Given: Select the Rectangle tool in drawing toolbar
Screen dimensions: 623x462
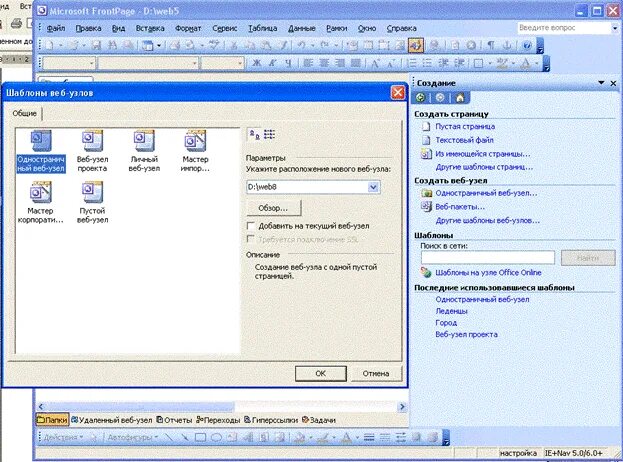Looking at the screenshot, I should [x=200, y=437].
